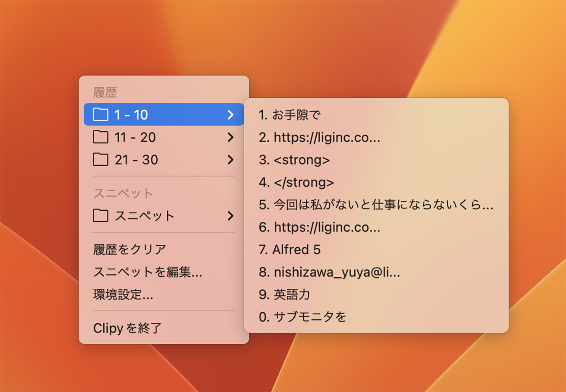Expand the 11 - 20 chevron arrow

[x=231, y=137]
